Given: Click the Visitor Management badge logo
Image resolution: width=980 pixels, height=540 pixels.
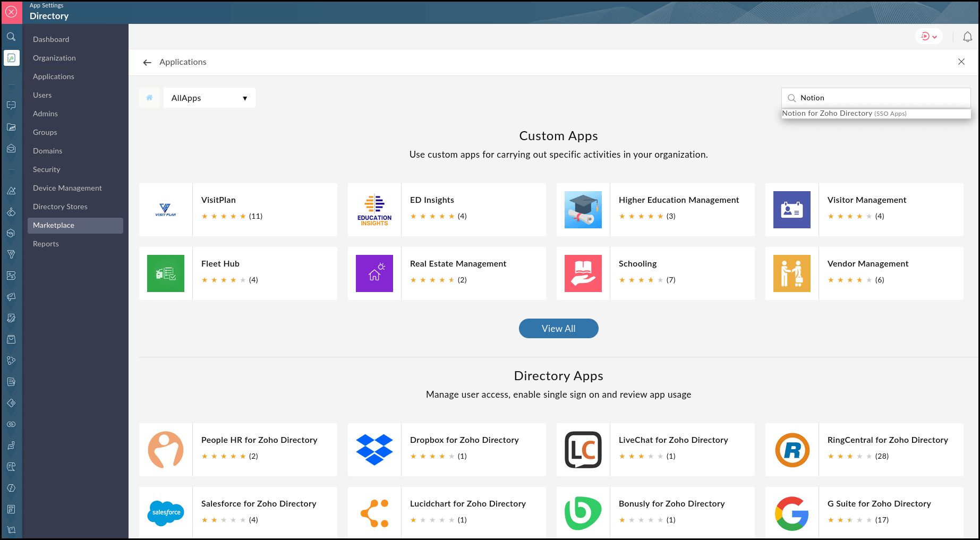Looking at the screenshot, I should pos(792,210).
